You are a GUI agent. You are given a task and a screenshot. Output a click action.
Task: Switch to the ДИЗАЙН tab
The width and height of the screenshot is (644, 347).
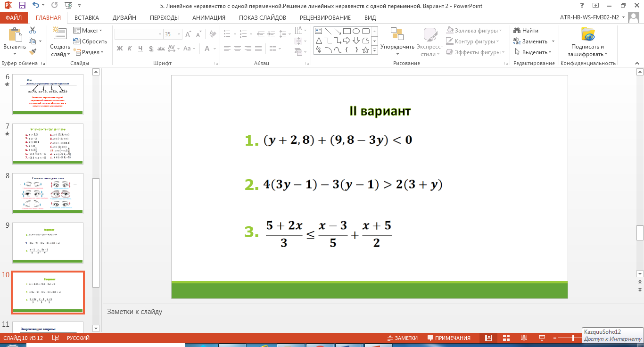124,18
